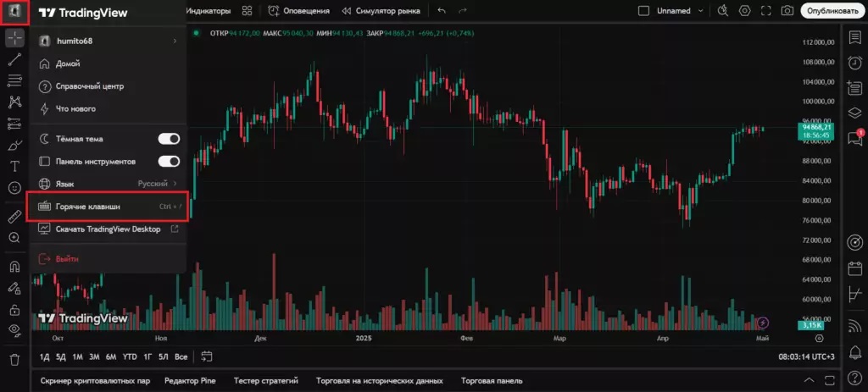Select the ruler measure tool

click(x=15, y=216)
